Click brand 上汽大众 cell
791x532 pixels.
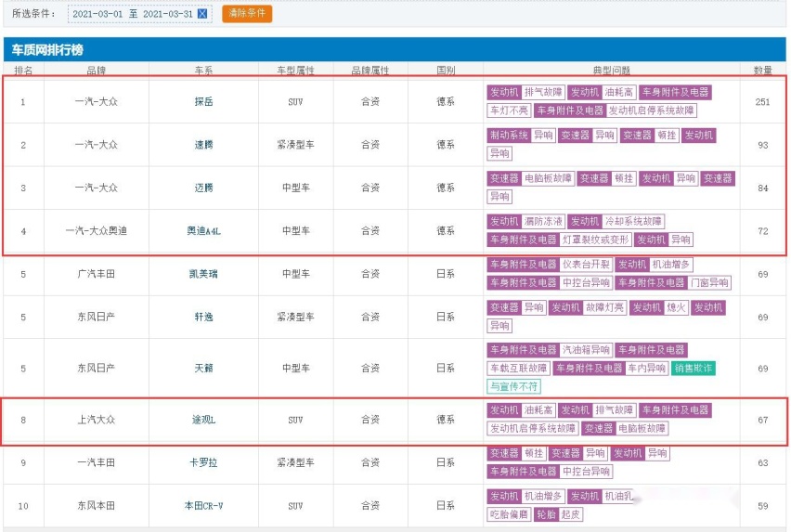point(96,420)
